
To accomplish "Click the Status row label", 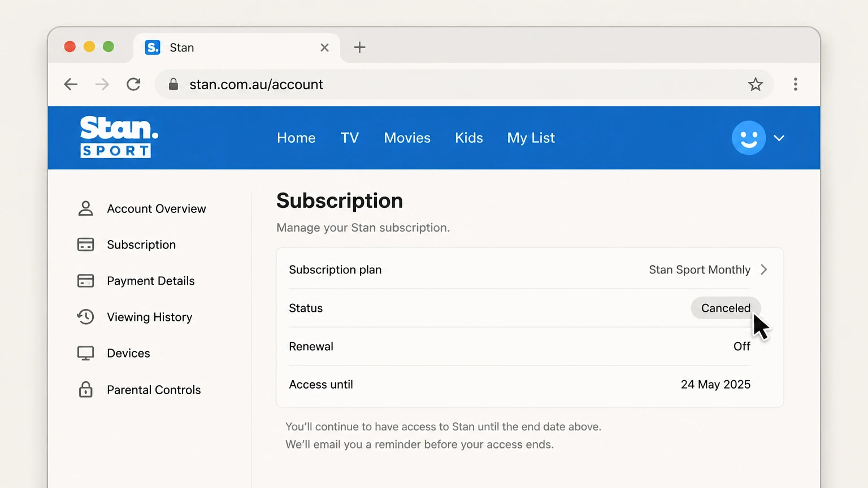I will tap(306, 308).
